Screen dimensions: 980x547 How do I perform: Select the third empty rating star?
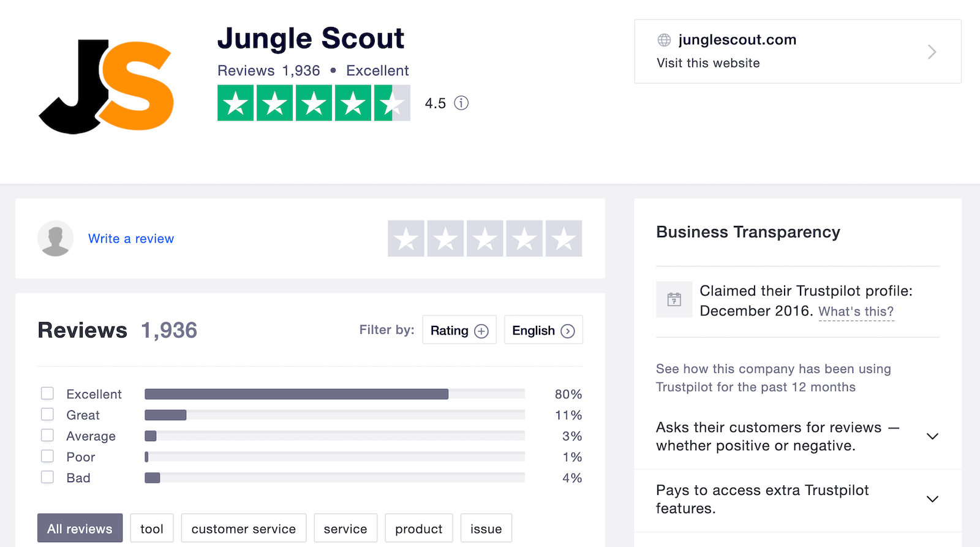tap(485, 238)
